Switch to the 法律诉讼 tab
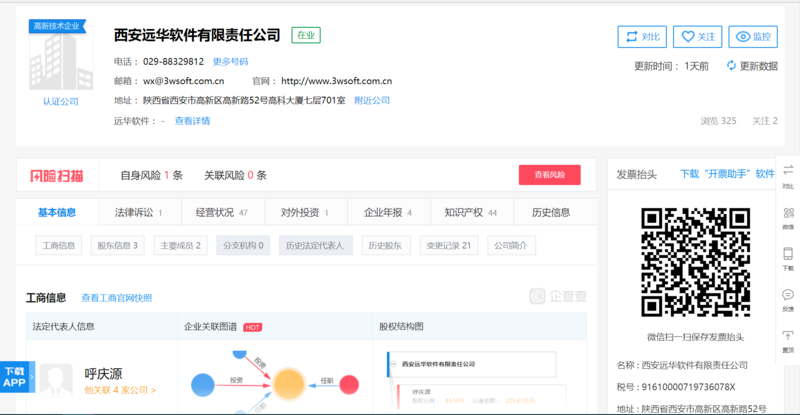This screenshot has height=415, width=800. (x=139, y=212)
